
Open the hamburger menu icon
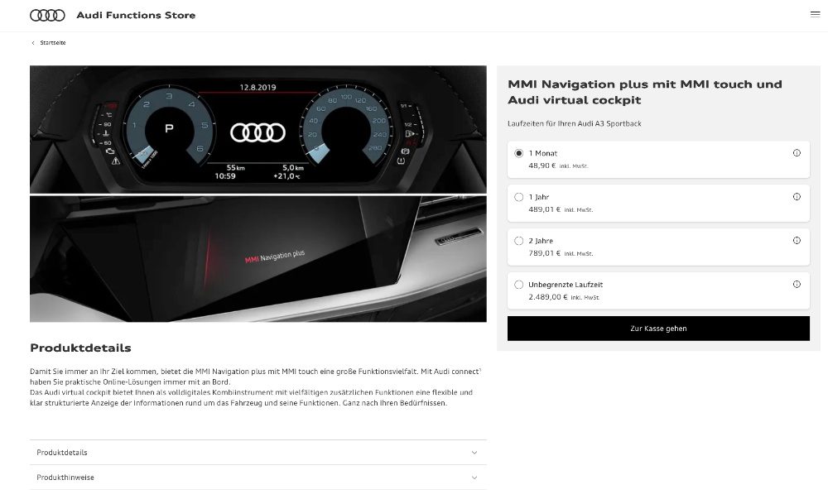coord(815,14)
